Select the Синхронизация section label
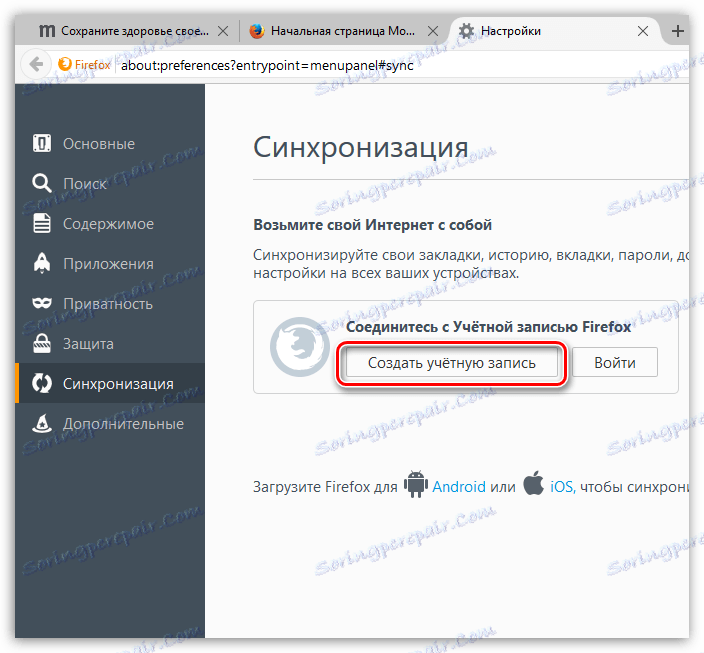Image resolution: width=704 pixels, height=653 pixels. (x=118, y=384)
